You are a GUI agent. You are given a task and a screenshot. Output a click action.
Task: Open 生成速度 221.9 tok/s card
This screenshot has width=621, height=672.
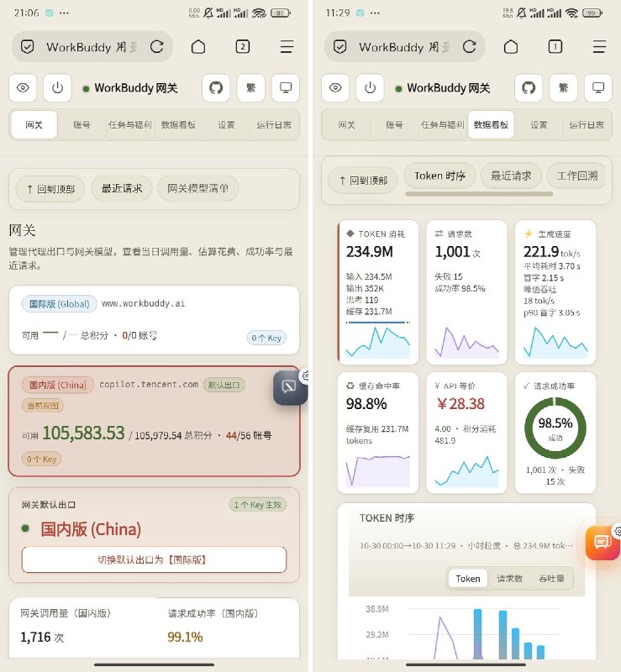555,292
